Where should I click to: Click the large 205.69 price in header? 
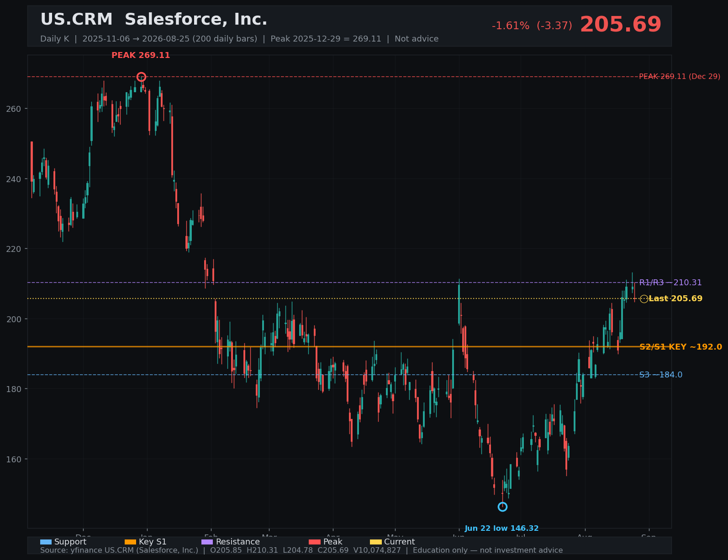click(x=621, y=25)
